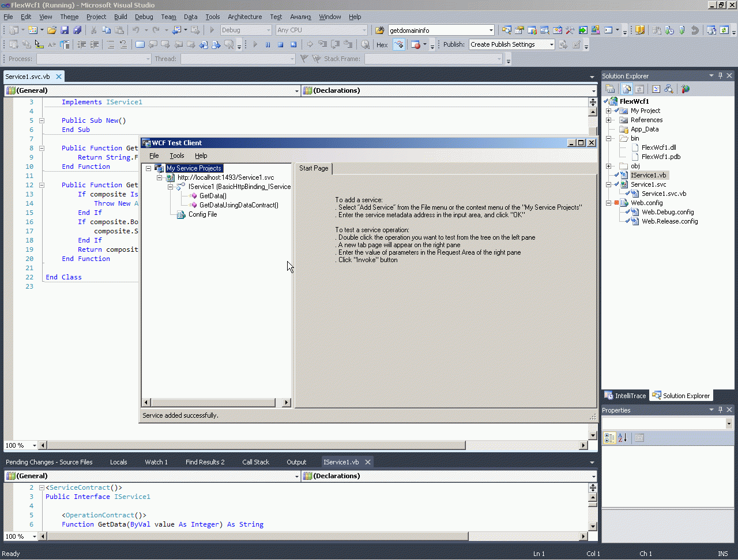Viewport: 738px width, 560px height.
Task: Click the Stop Debugging square icon
Action: (x=281, y=44)
